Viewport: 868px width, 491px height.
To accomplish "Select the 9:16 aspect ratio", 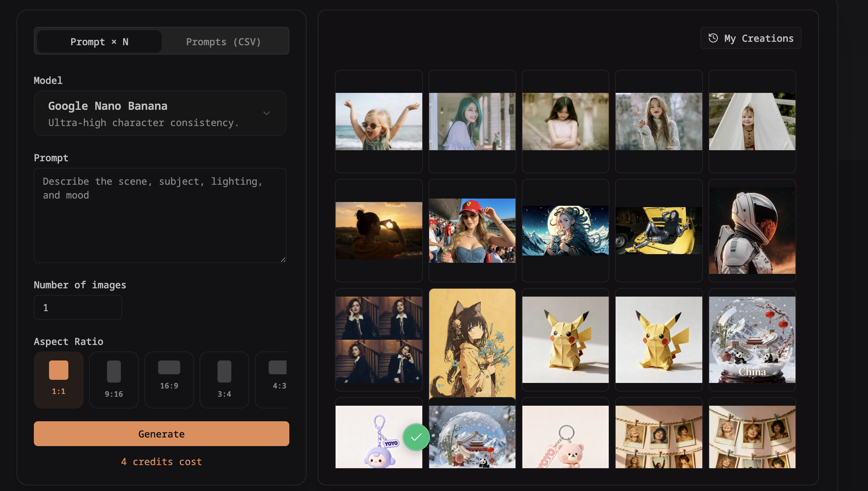I will click(x=114, y=380).
